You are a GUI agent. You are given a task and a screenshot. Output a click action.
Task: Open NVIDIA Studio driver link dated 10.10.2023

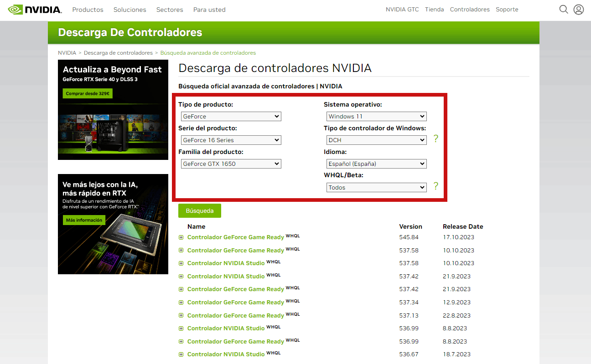pyautogui.click(x=226, y=263)
